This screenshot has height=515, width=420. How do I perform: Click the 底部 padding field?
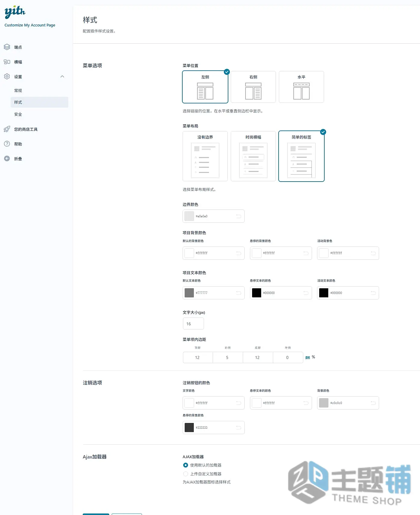point(258,357)
